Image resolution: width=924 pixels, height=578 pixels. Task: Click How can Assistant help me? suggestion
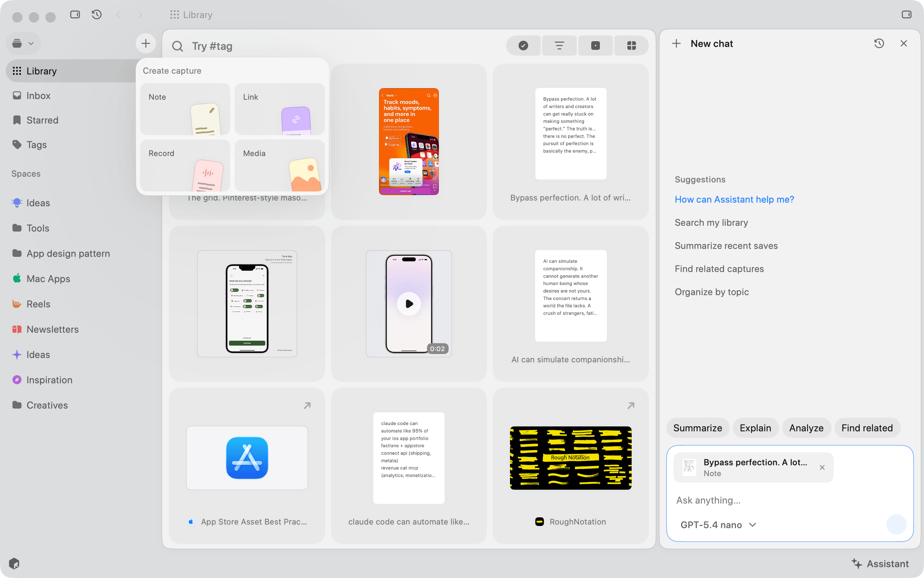click(x=734, y=199)
